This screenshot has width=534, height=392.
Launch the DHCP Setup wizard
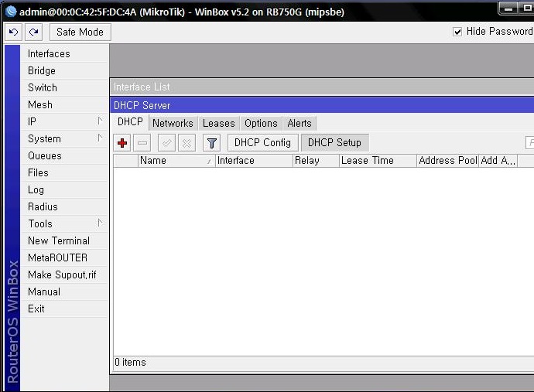click(x=334, y=142)
